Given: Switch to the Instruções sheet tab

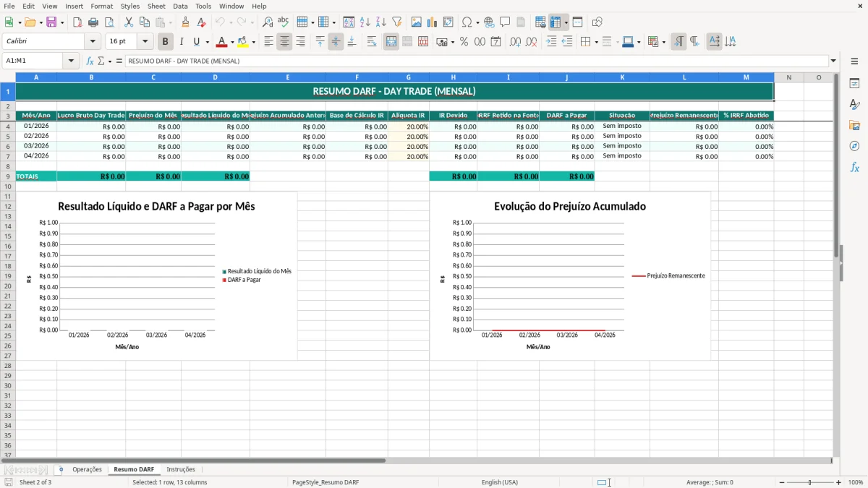Looking at the screenshot, I should (x=181, y=469).
